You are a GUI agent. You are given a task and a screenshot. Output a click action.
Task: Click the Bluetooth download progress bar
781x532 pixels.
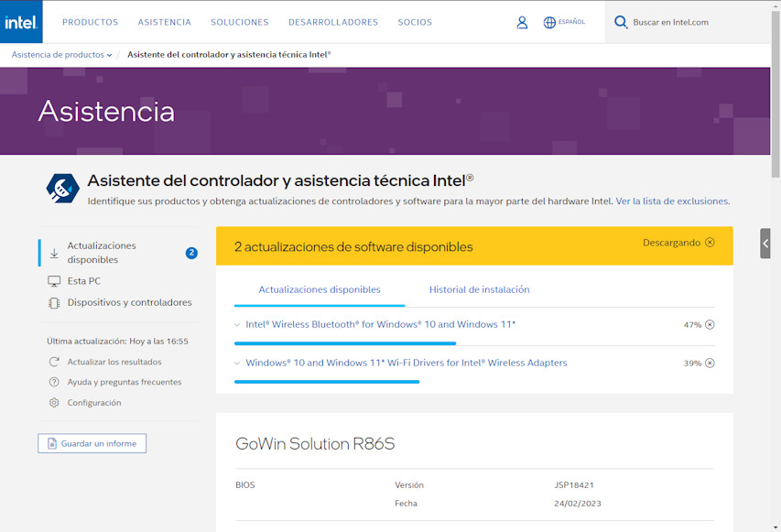coord(345,343)
